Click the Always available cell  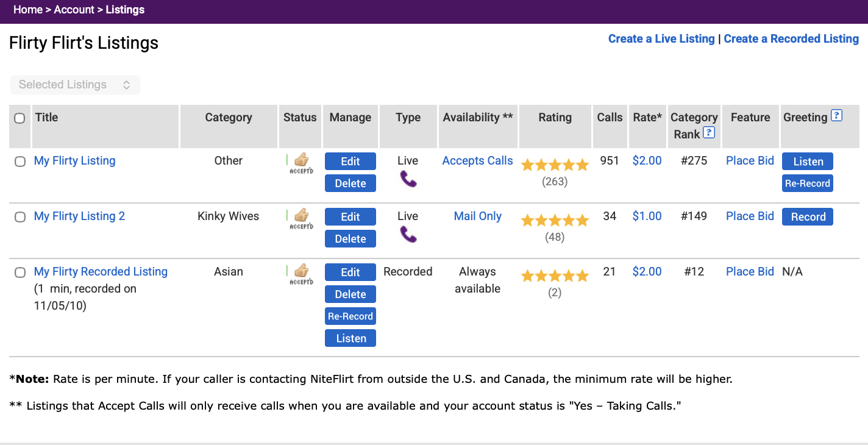(x=477, y=280)
